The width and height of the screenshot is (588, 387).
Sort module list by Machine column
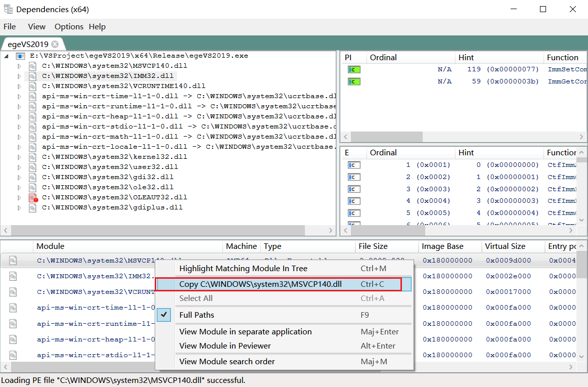242,246
